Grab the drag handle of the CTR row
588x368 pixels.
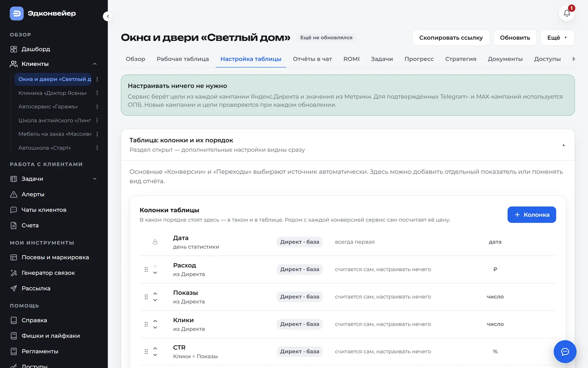(146, 351)
